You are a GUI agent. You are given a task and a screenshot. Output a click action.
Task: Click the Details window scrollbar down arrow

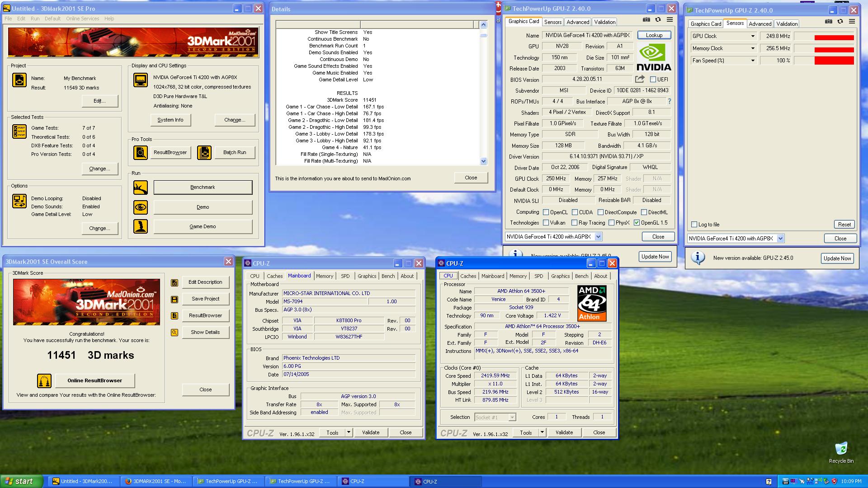point(483,161)
